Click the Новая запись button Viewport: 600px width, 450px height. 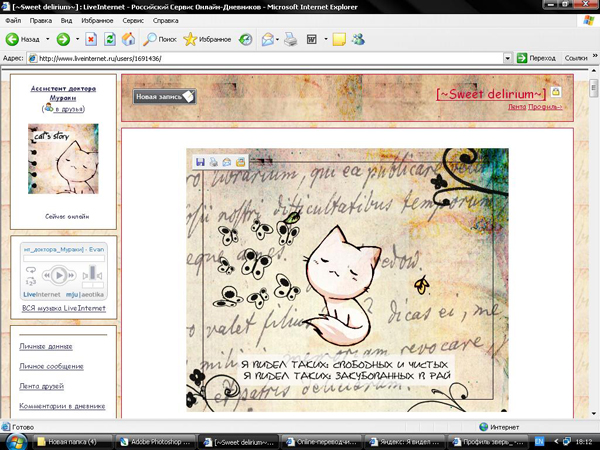coord(165,96)
